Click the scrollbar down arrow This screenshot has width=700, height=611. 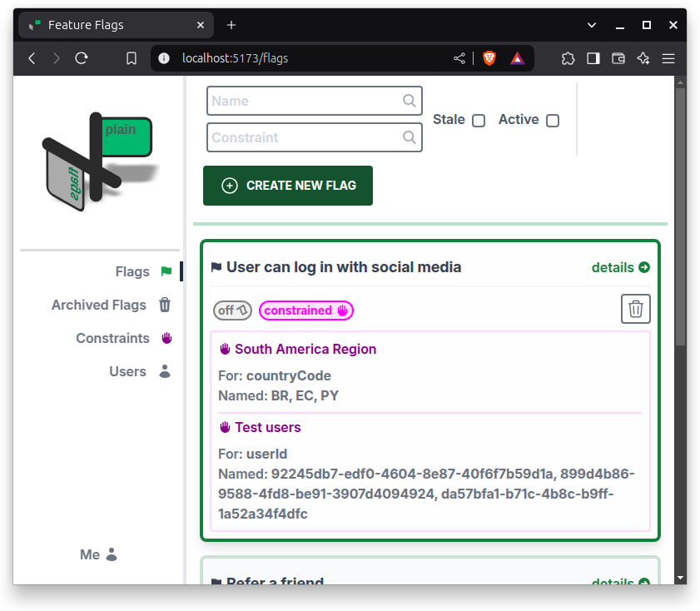click(x=680, y=578)
